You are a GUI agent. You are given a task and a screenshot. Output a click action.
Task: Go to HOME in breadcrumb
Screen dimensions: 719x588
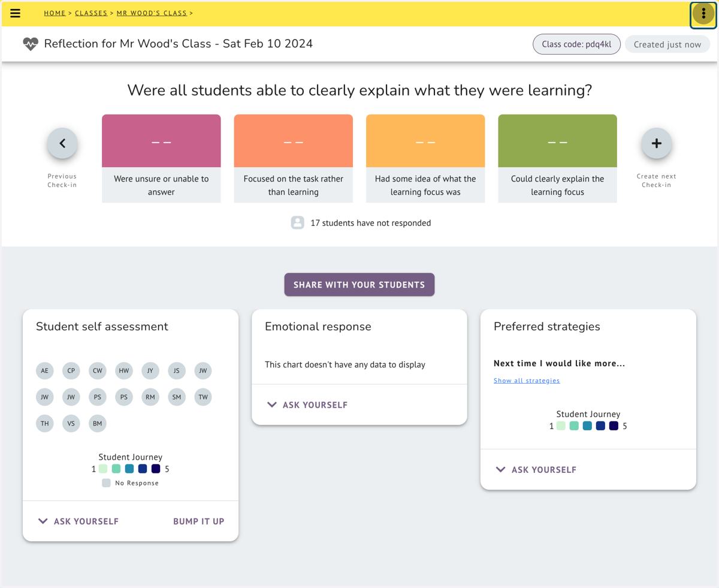pos(55,13)
